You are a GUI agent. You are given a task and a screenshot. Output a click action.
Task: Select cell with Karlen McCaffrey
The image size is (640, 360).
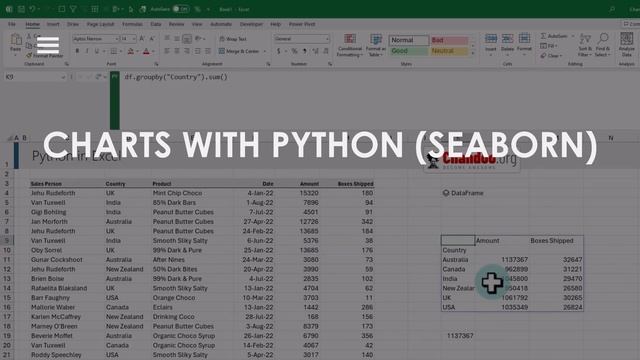pyautogui.click(x=56, y=317)
